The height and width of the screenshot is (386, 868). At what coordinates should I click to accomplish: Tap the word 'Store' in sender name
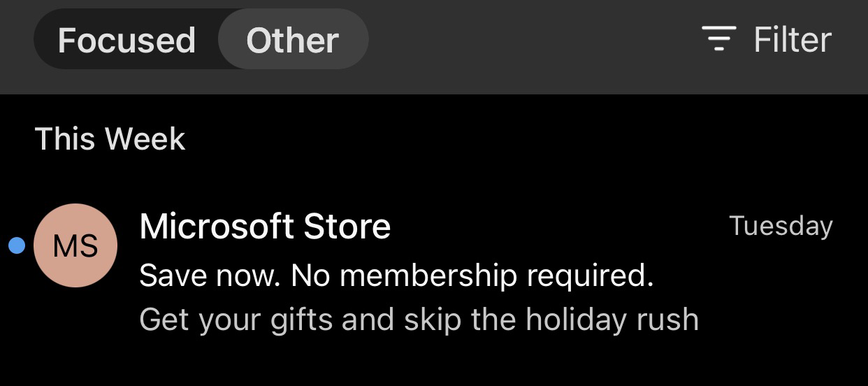point(347,227)
